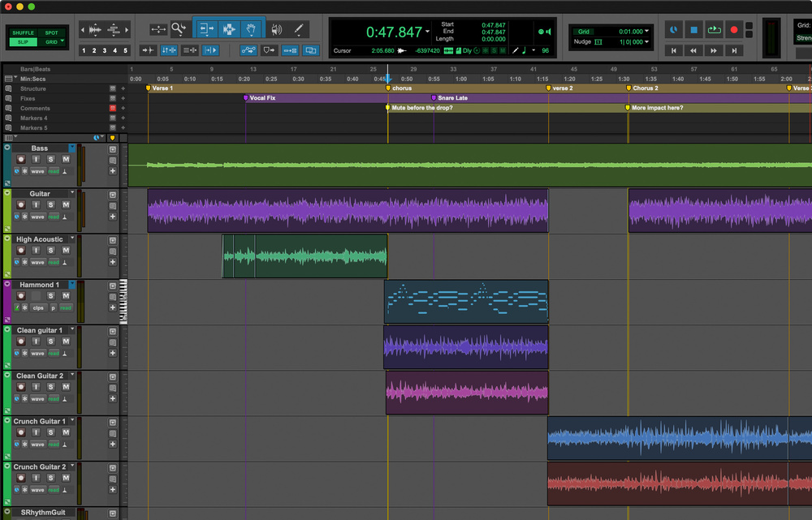812x520 pixels.
Task: Select the Zoomer tool
Action: pyautogui.click(x=178, y=28)
